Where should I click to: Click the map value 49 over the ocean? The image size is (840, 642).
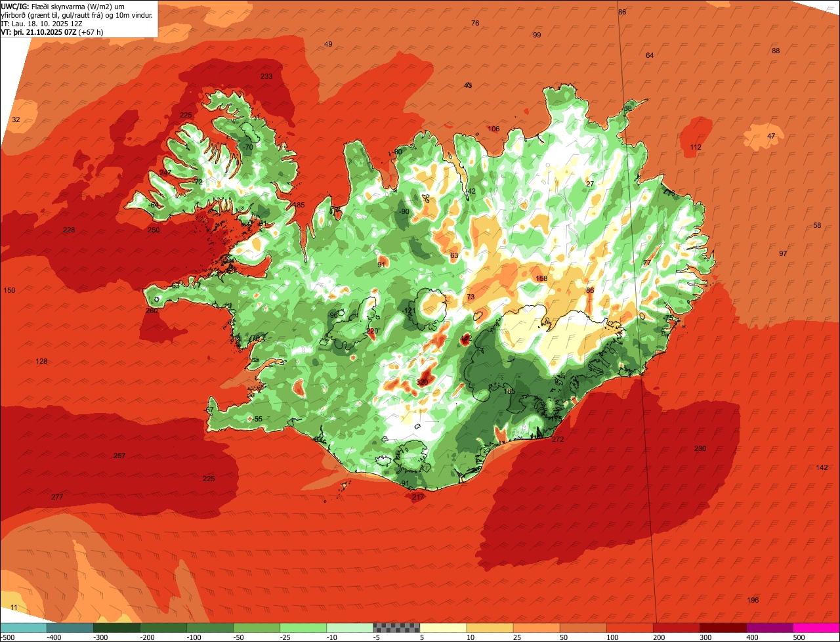click(x=328, y=44)
